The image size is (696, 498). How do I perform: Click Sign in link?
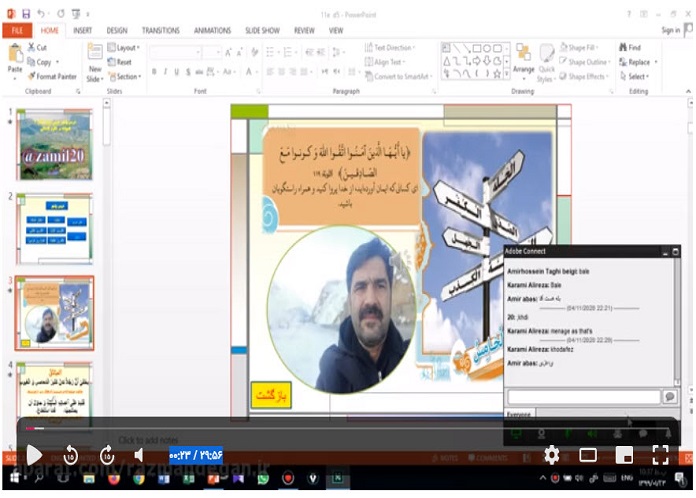(x=670, y=30)
